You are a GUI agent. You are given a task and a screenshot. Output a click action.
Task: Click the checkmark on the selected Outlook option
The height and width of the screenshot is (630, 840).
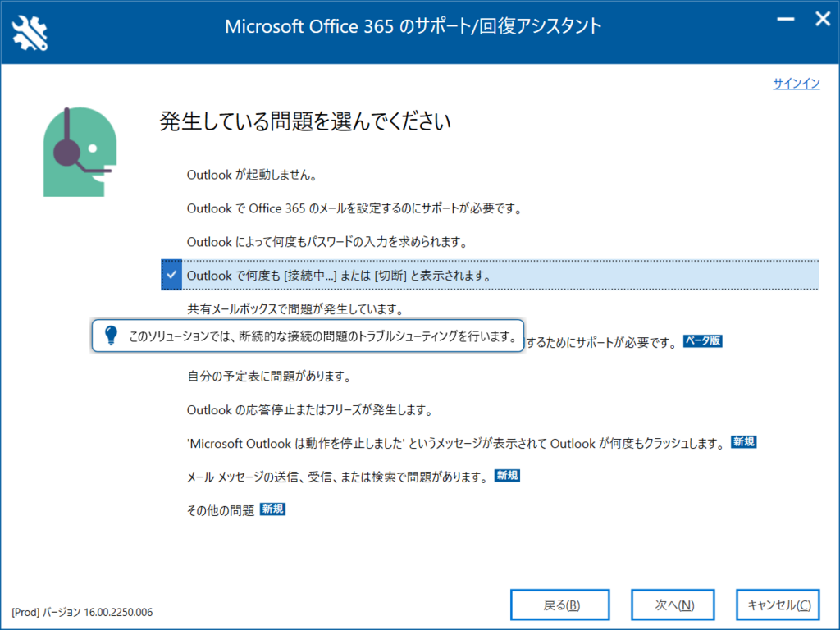point(171,275)
